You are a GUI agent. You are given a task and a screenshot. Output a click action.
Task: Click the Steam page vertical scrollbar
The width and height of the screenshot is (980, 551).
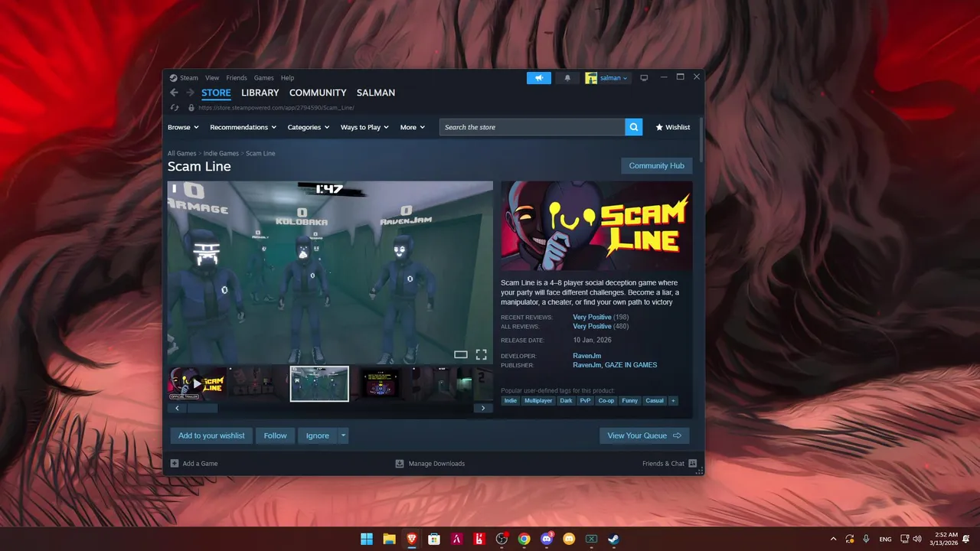click(701, 142)
